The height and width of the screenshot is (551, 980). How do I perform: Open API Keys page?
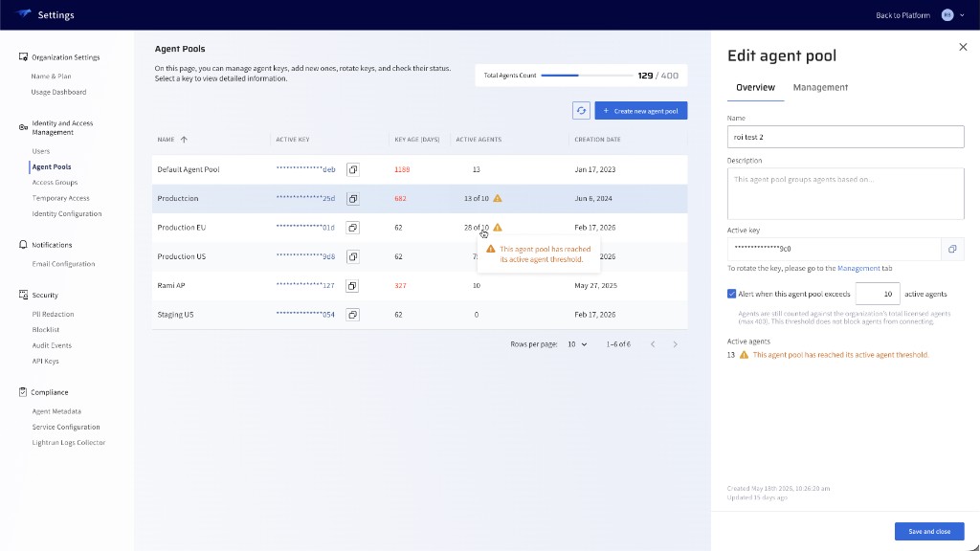click(46, 361)
